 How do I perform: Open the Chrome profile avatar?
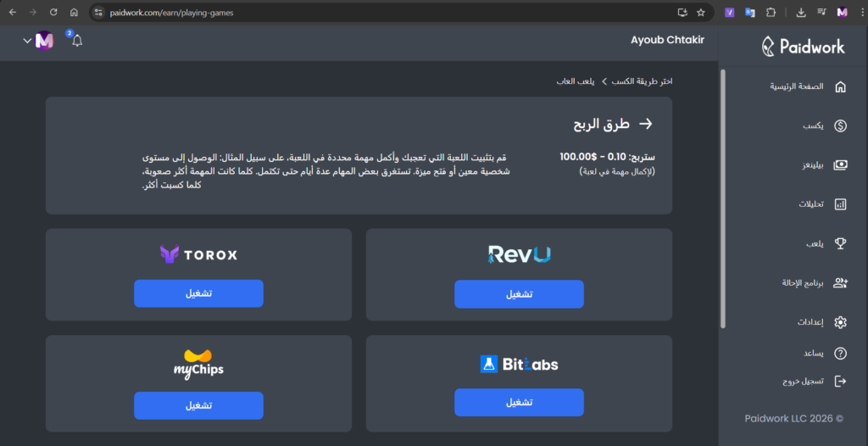[x=842, y=12]
